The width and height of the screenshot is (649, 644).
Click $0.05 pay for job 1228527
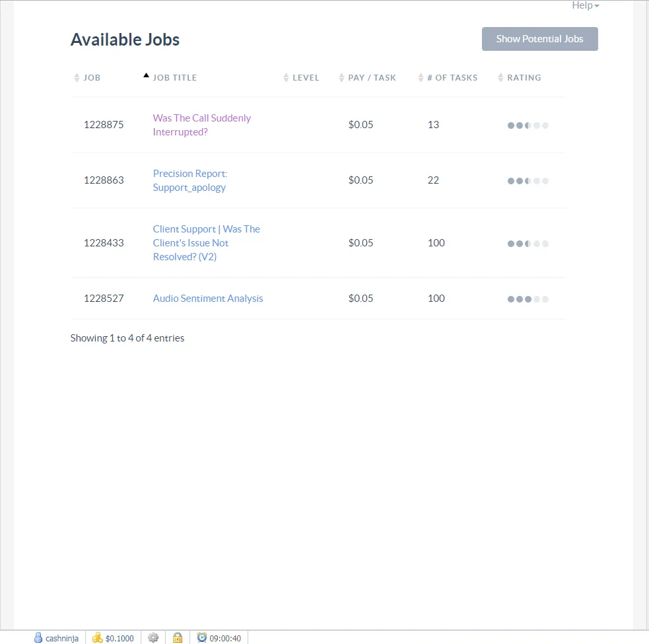(x=360, y=298)
